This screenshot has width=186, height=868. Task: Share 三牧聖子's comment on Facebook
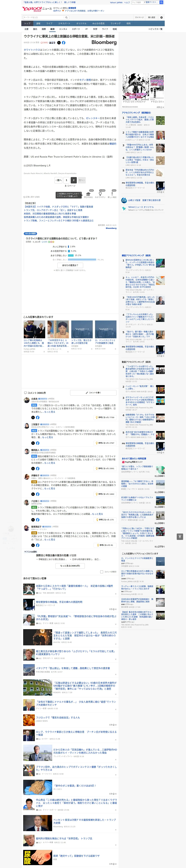pos(38,443)
